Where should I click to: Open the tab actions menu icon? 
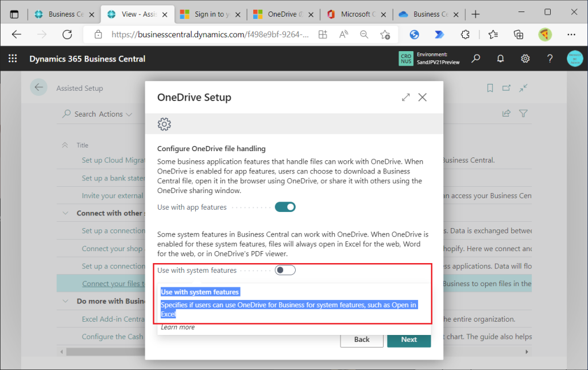click(x=14, y=14)
